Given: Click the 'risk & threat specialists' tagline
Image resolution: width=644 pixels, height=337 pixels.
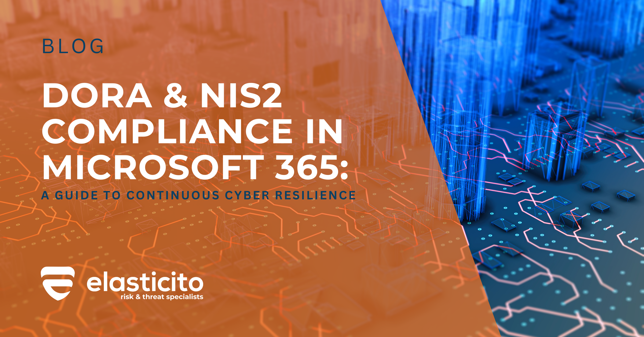Looking at the screenshot, I should click(x=162, y=297).
